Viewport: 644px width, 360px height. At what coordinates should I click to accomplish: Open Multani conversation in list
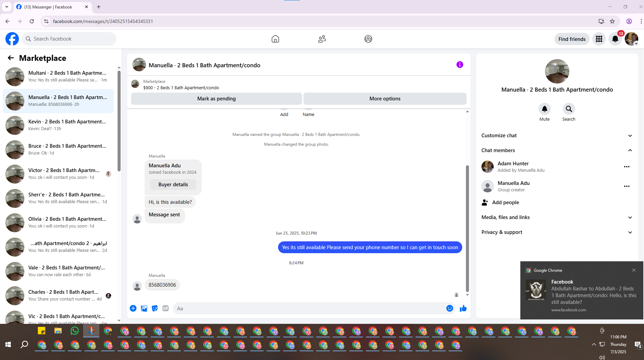pyautogui.click(x=58, y=77)
